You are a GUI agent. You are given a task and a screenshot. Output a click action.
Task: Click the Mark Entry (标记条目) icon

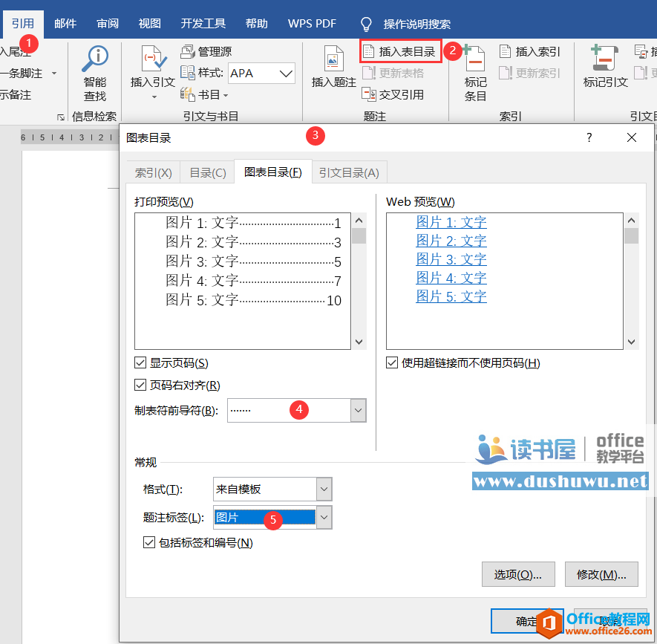tap(474, 58)
